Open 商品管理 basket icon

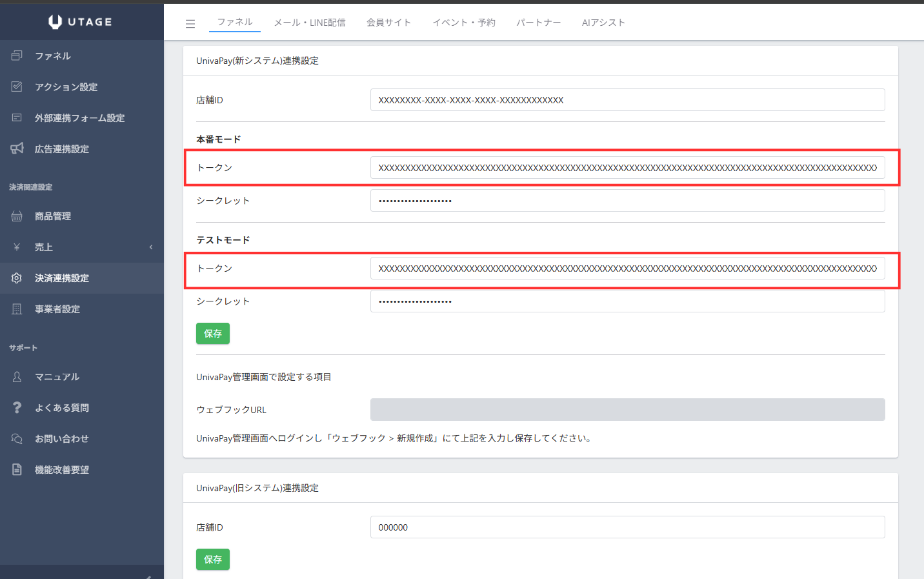[x=17, y=216]
